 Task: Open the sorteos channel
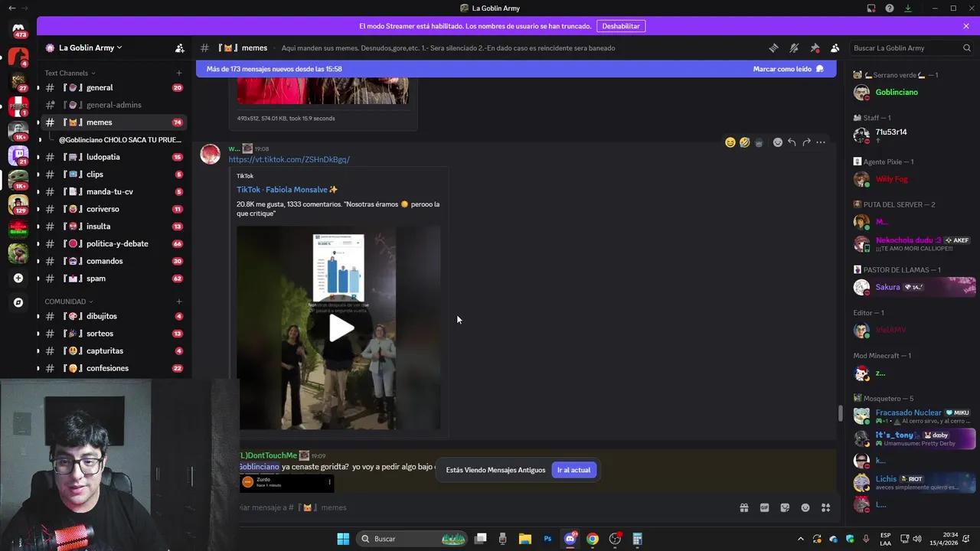[x=113, y=334]
